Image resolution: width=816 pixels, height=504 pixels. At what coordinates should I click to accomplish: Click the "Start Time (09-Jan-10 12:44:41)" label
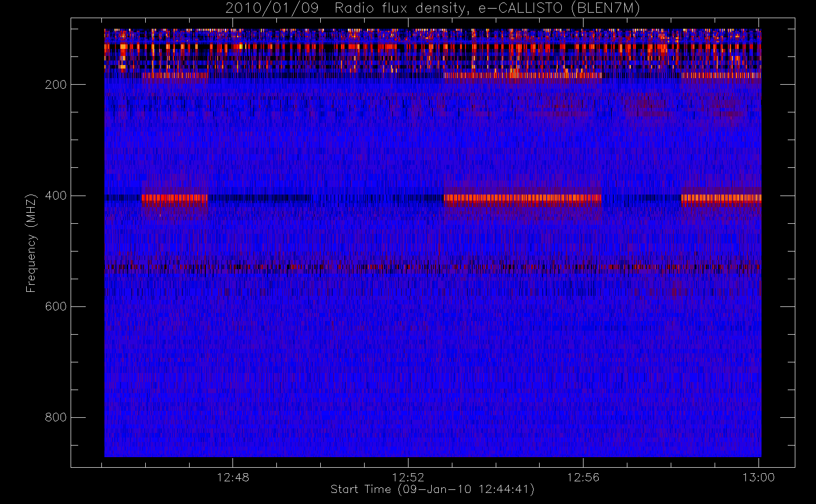coord(432,489)
